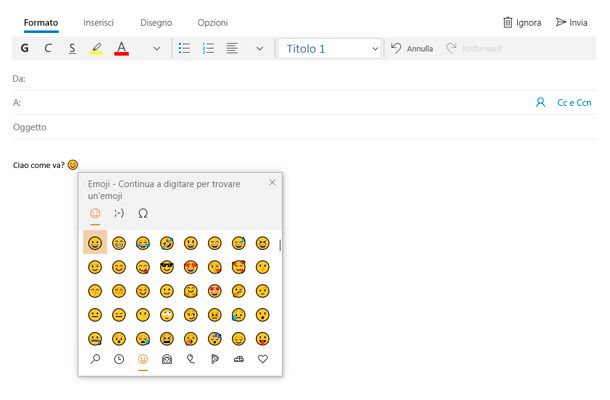Click the 'Ciao come va?' message text
Image resolution: width=610 pixels, height=400 pixels.
click(x=39, y=165)
